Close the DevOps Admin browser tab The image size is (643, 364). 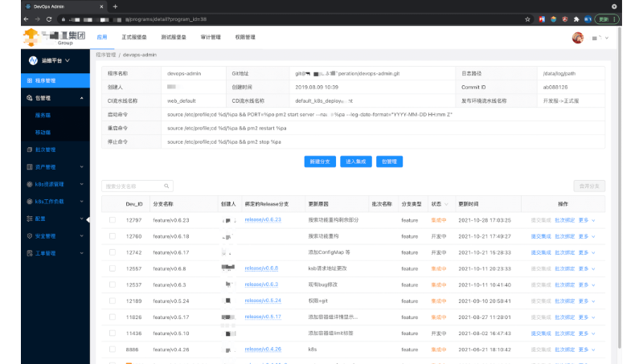point(102,6)
